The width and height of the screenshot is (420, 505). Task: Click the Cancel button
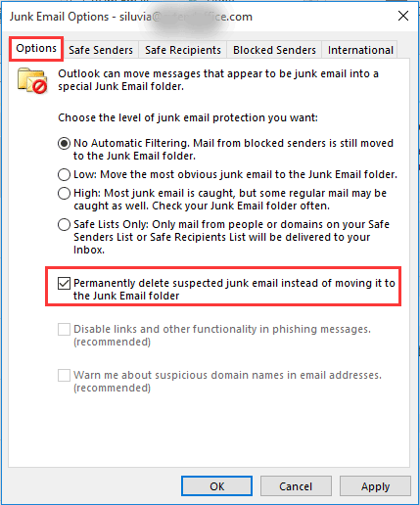click(296, 486)
